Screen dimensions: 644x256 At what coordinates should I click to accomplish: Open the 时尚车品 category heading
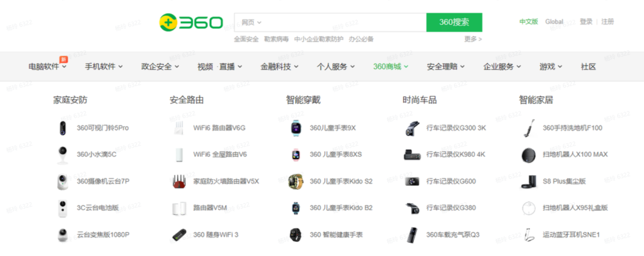click(x=420, y=99)
